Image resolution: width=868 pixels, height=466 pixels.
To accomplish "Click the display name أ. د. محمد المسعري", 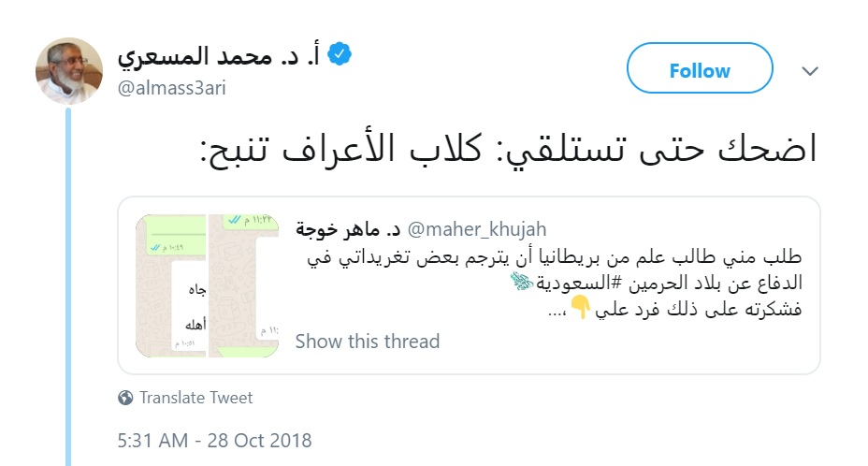I will coord(219,55).
